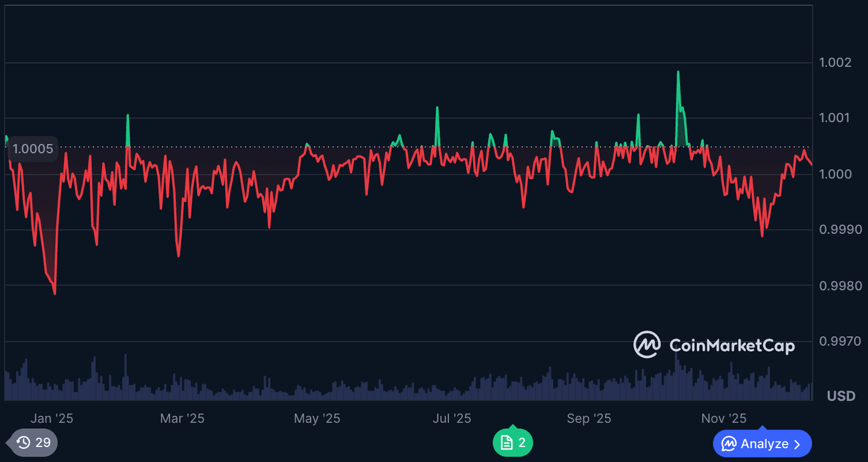Toggle the chart annotations via the green 2 marker
The height and width of the screenshot is (462, 868).
pyautogui.click(x=512, y=442)
